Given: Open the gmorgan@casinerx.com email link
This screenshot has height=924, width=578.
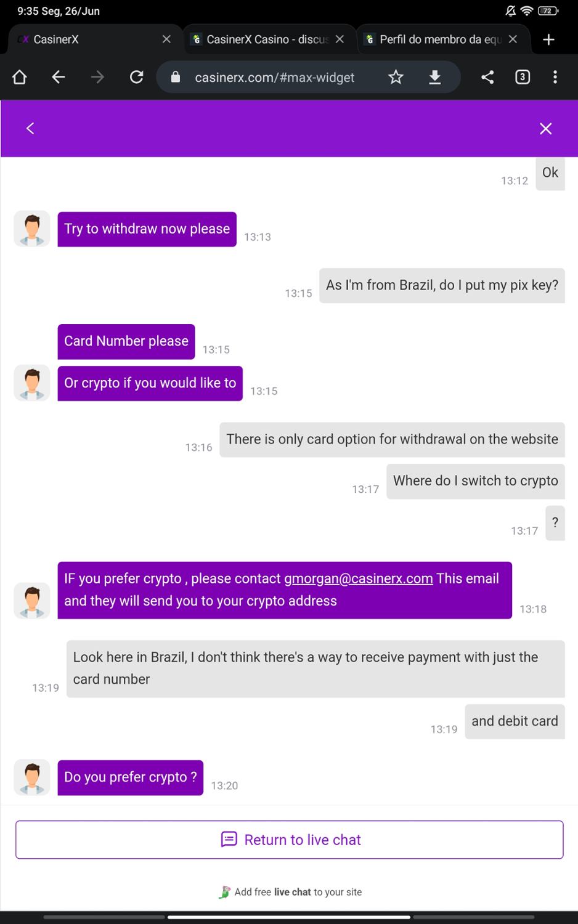Looking at the screenshot, I should click(x=358, y=579).
